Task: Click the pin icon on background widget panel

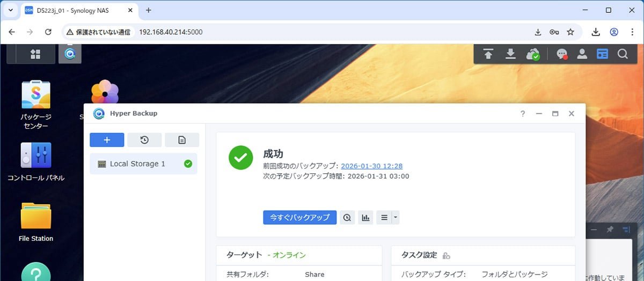Action: [x=610, y=230]
